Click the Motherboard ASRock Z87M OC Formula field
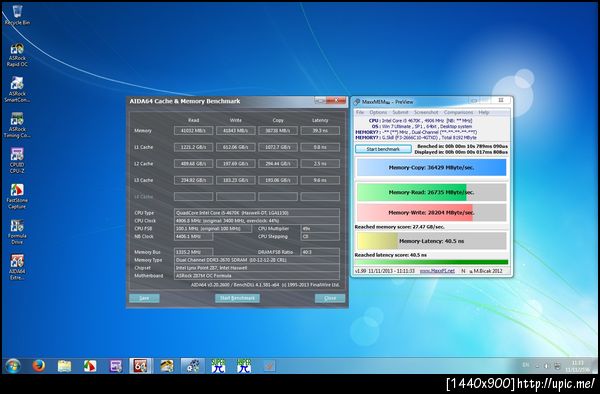Image resolution: width=600 pixels, height=394 pixels. [257, 276]
